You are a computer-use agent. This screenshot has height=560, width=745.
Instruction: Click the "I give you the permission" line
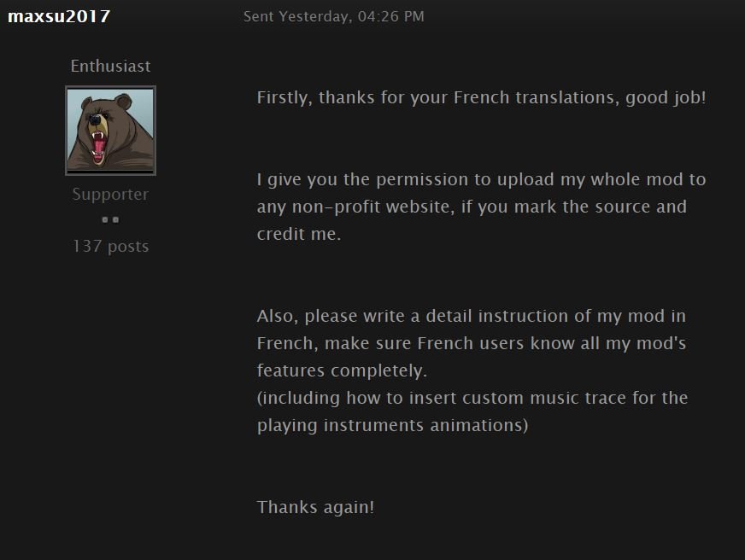tap(481, 180)
